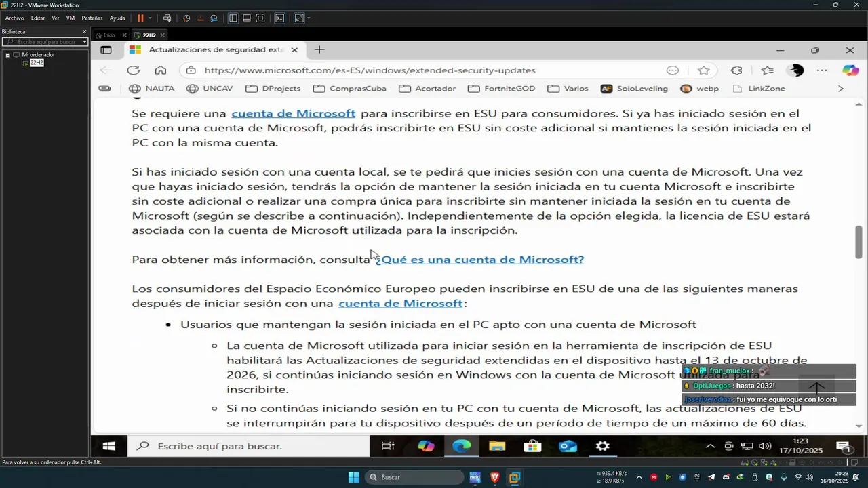The height and width of the screenshot is (488, 868).
Task: Open Settings gear in guest taskbar
Action: tap(603, 446)
